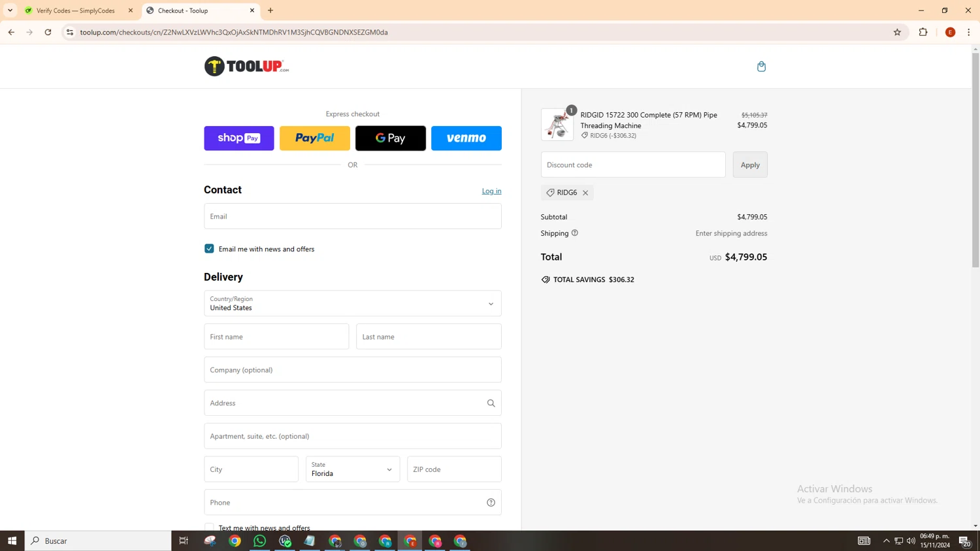The width and height of the screenshot is (980, 551).
Task: Click the Buscar taskbar search box
Action: pyautogui.click(x=98, y=541)
